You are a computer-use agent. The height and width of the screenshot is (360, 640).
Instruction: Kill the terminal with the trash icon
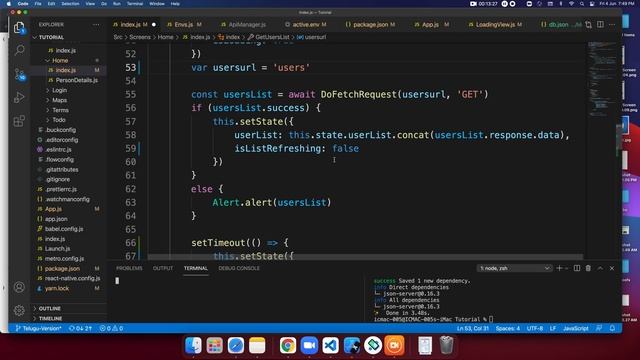point(588,268)
